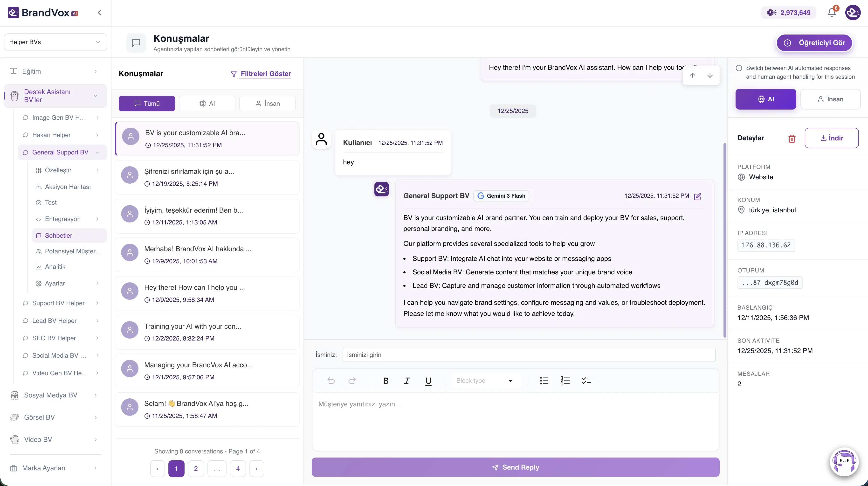Click Öğreticiyi Gör button
Screen dimensions: 868x486
pyautogui.click(x=814, y=43)
